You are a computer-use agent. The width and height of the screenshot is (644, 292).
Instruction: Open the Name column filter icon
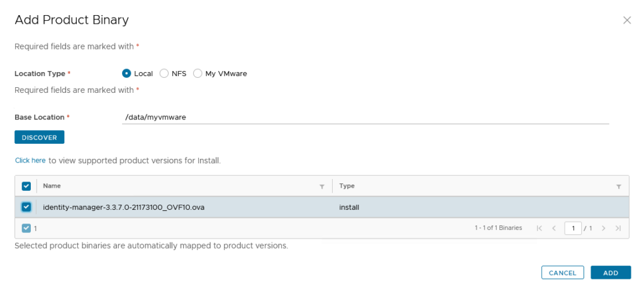[x=322, y=187]
